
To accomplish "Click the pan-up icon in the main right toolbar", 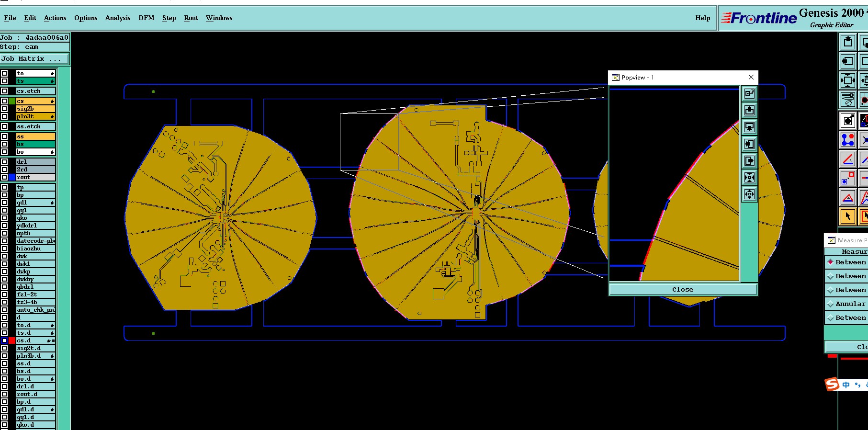I will pos(848,42).
